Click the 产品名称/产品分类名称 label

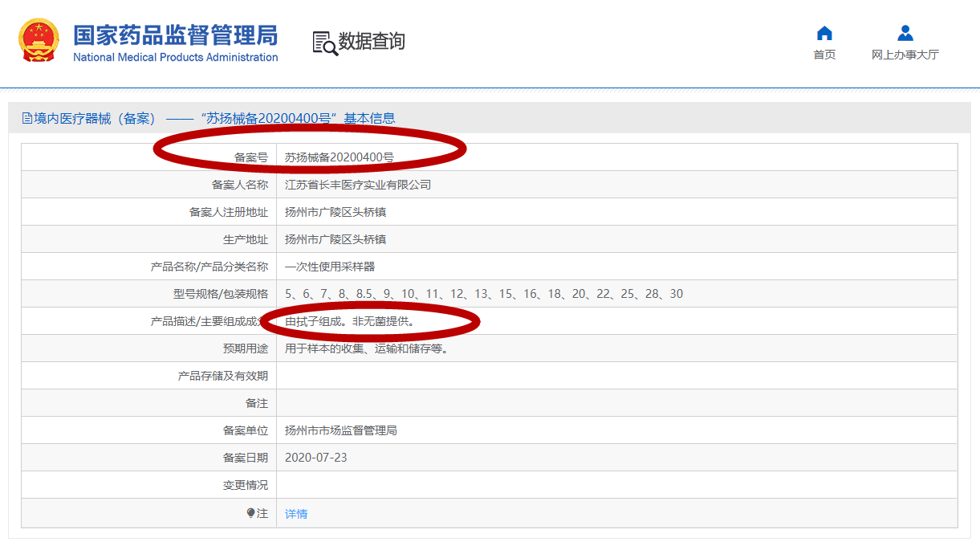pos(209,267)
